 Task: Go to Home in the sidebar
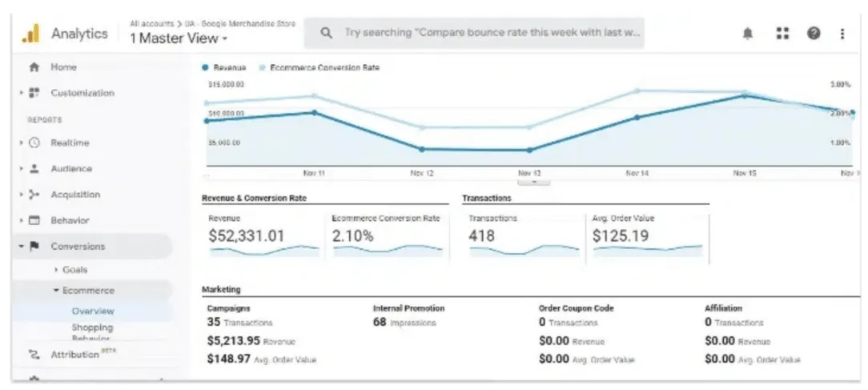(64, 67)
